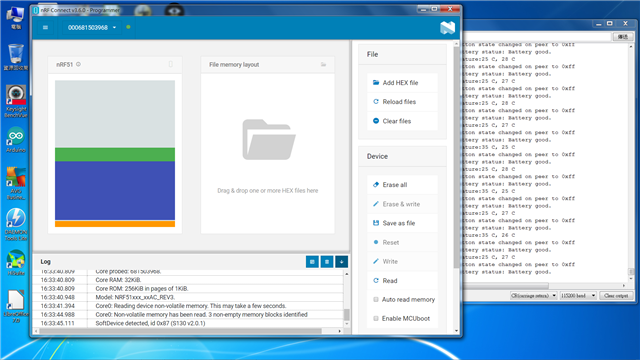The height and width of the screenshot is (360, 640).
Task: Click the File section header
Action: point(402,54)
